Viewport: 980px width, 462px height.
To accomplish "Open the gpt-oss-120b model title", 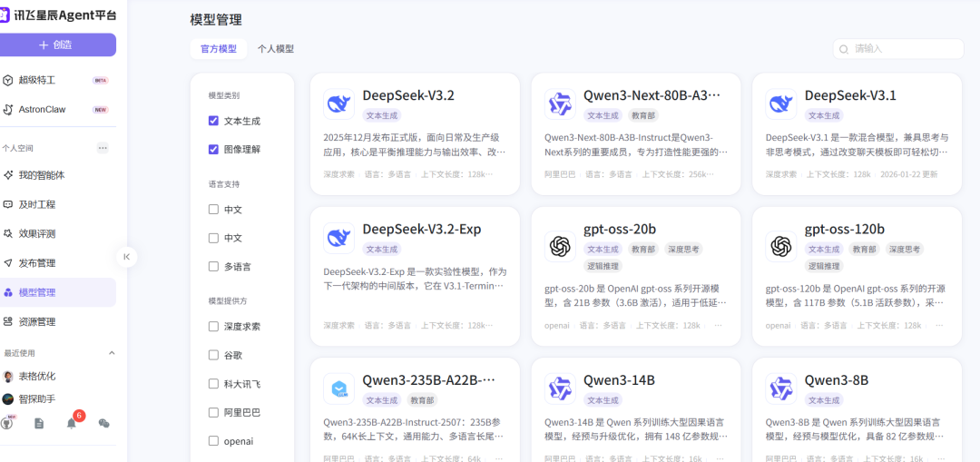I will click(x=845, y=229).
